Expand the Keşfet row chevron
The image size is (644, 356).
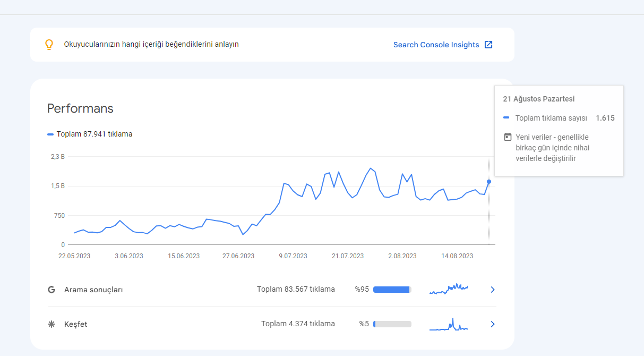click(493, 324)
